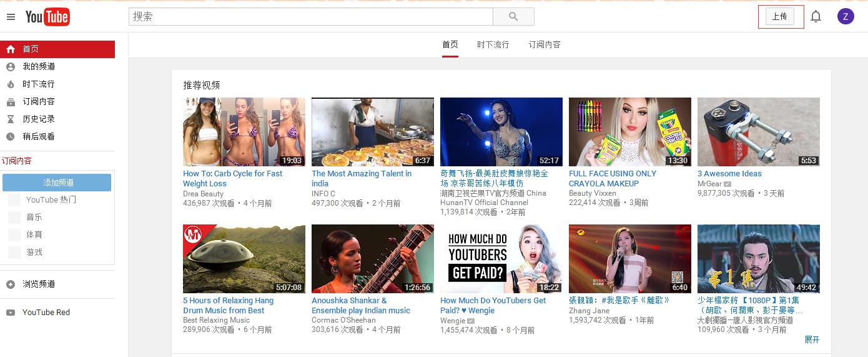Open the 游戏 channel

34,253
